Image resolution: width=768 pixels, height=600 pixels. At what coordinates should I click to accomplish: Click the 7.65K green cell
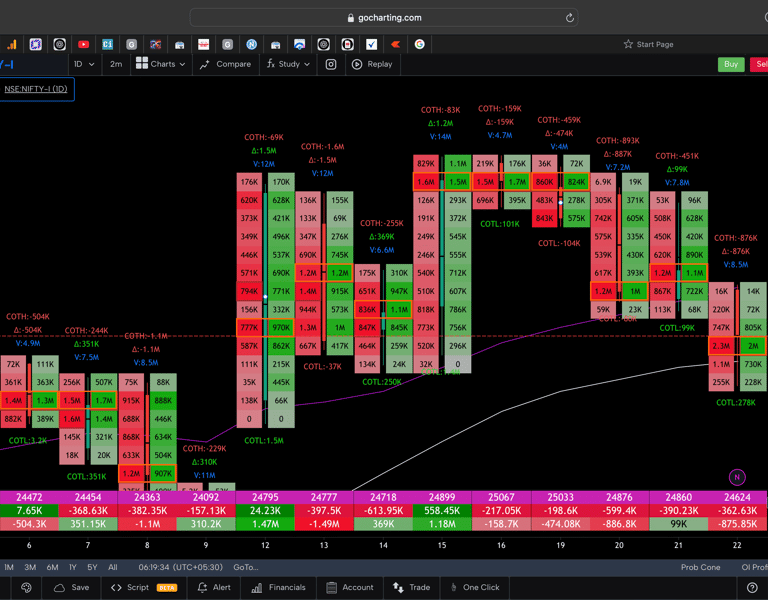[x=29, y=510]
